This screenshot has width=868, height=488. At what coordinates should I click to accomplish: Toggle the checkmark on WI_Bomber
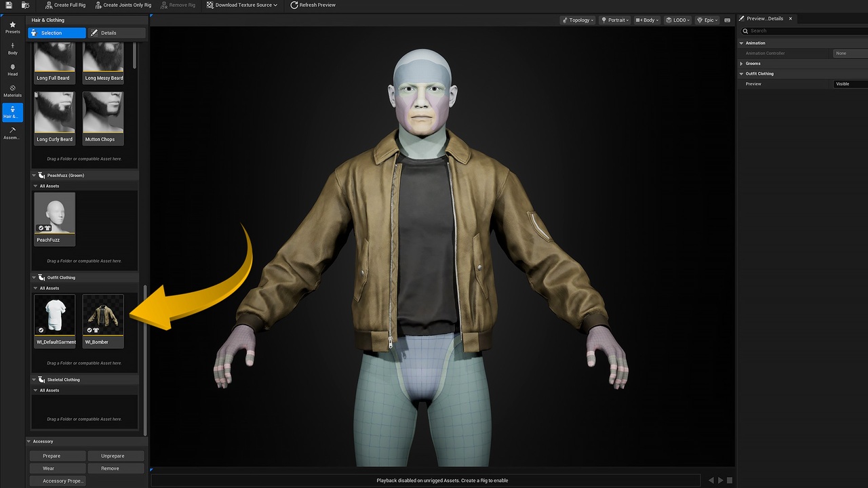(x=89, y=330)
